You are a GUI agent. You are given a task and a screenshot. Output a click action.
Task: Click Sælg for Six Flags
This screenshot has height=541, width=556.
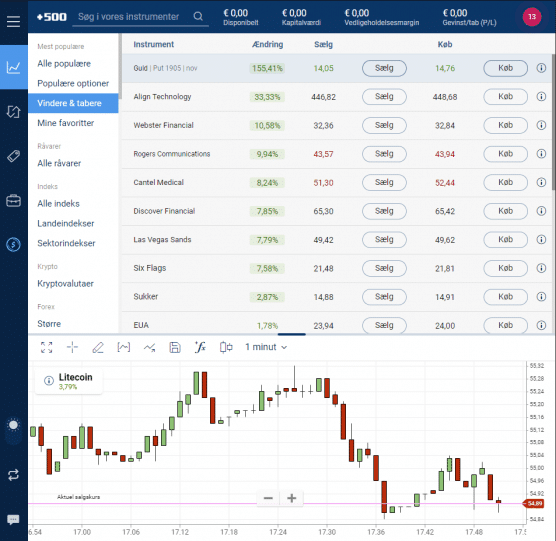point(384,268)
